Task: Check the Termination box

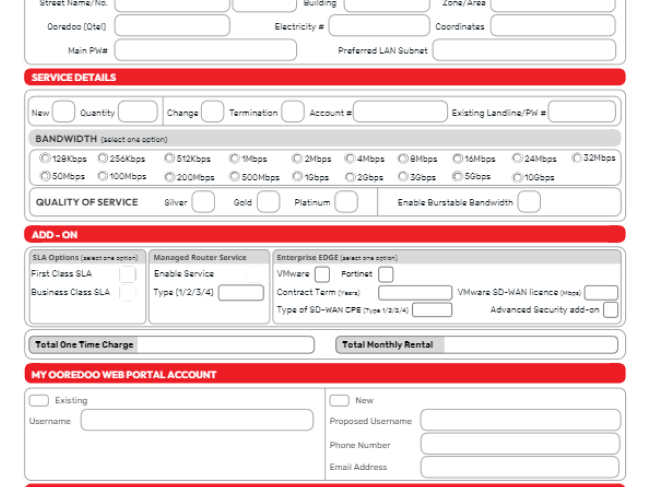Action: [x=293, y=111]
